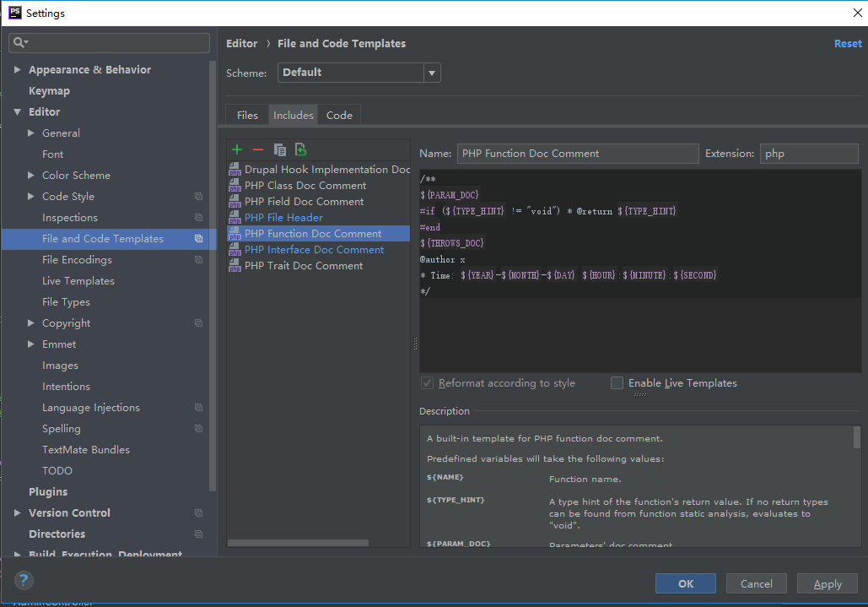
Task: Enable Live Templates checkbox
Action: (x=617, y=383)
